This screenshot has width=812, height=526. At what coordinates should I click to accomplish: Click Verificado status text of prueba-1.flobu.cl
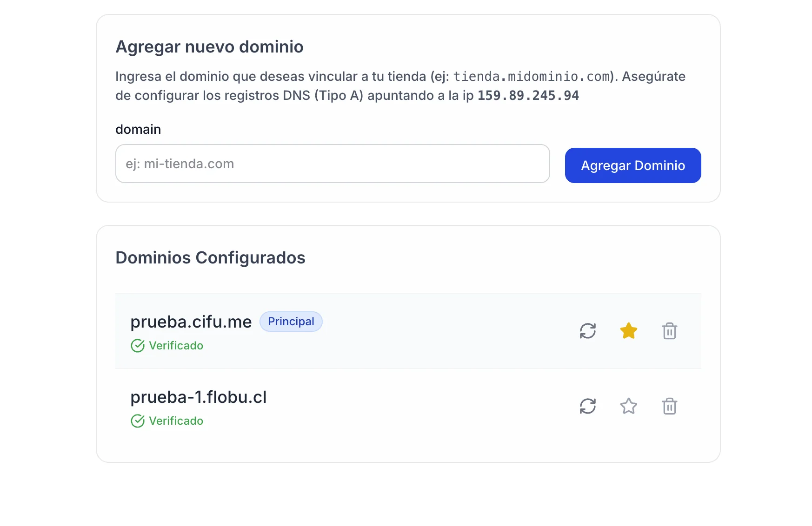point(176,421)
